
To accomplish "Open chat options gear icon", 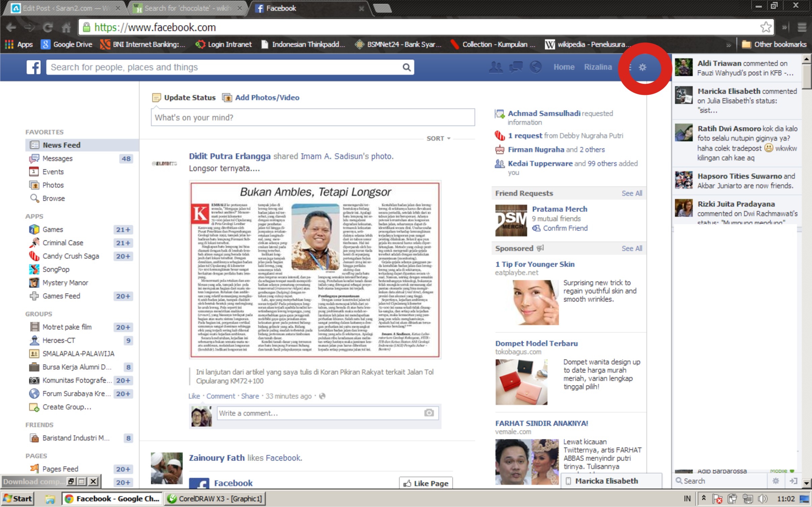I will coord(776,481).
